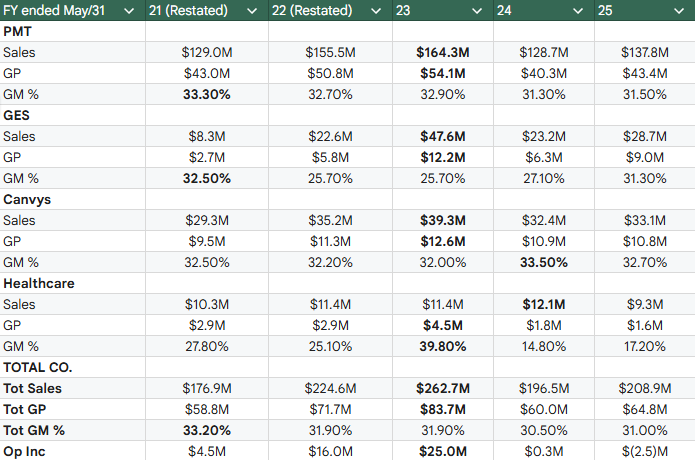Select Canvys GM cell 32.20%
This screenshot has width=695, height=460.
tap(330, 262)
